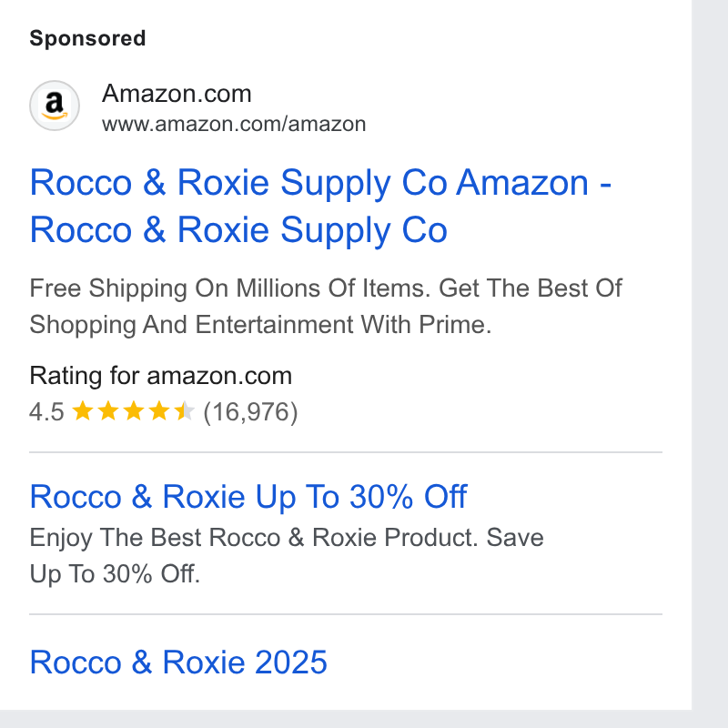Click the Rating for amazon.com text

(161, 376)
